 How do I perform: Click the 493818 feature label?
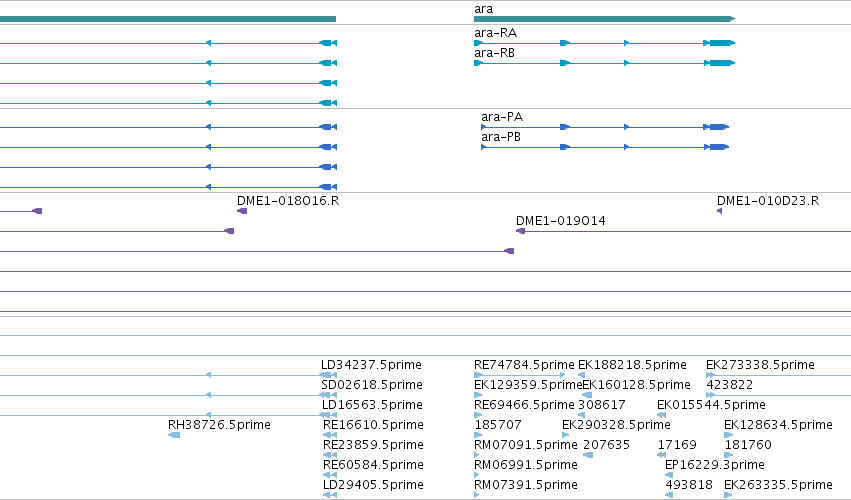click(x=689, y=485)
